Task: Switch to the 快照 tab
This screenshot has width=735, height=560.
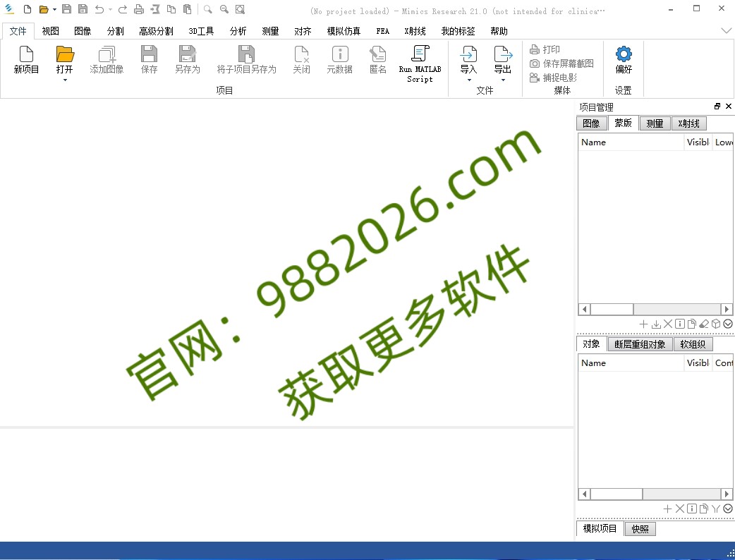Action: point(640,528)
